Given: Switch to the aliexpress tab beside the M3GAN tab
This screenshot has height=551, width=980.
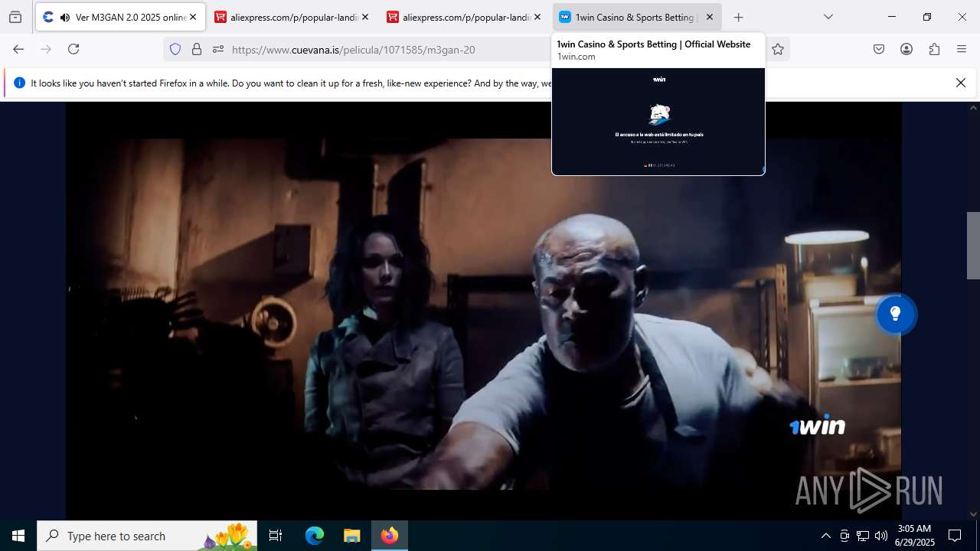Looking at the screenshot, I should coord(292,17).
